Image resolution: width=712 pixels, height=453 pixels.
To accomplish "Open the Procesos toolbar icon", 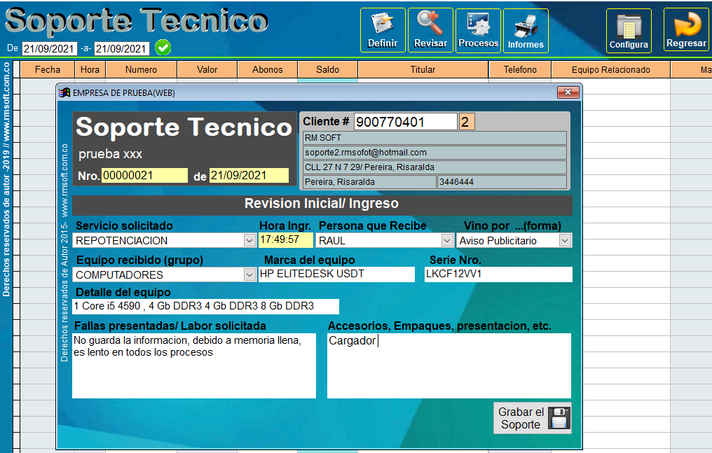I will (x=478, y=30).
